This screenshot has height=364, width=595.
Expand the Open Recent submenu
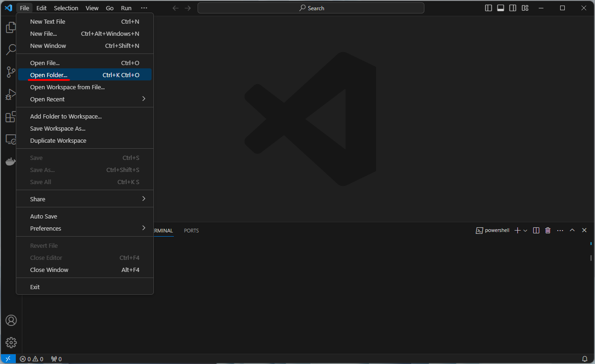[x=85, y=99]
